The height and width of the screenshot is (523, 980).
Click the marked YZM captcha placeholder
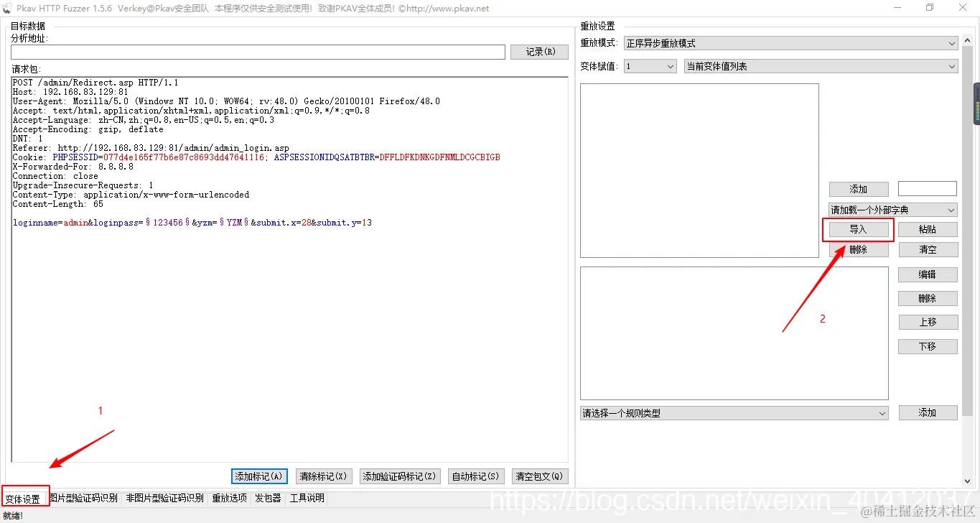click(234, 223)
